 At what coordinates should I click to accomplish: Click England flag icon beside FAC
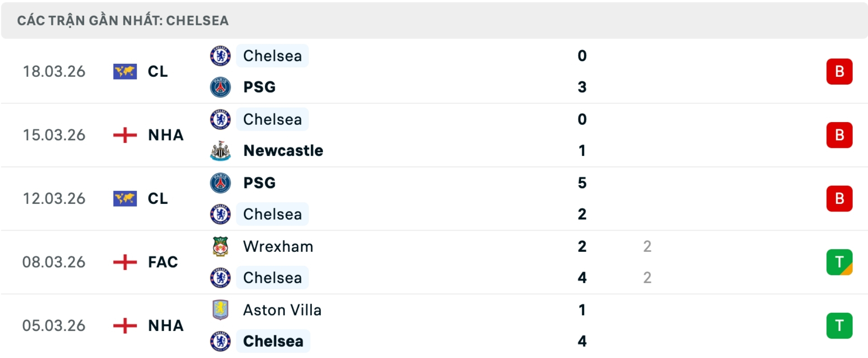pos(125,262)
